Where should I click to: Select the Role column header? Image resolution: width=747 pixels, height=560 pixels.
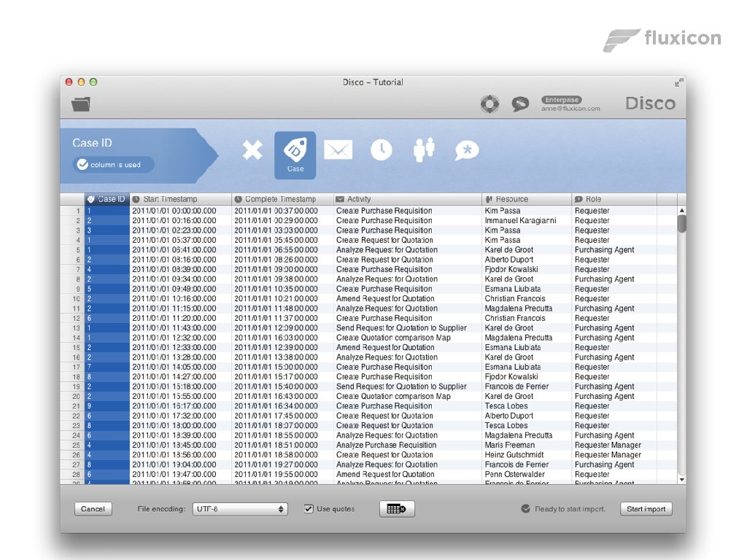click(614, 199)
